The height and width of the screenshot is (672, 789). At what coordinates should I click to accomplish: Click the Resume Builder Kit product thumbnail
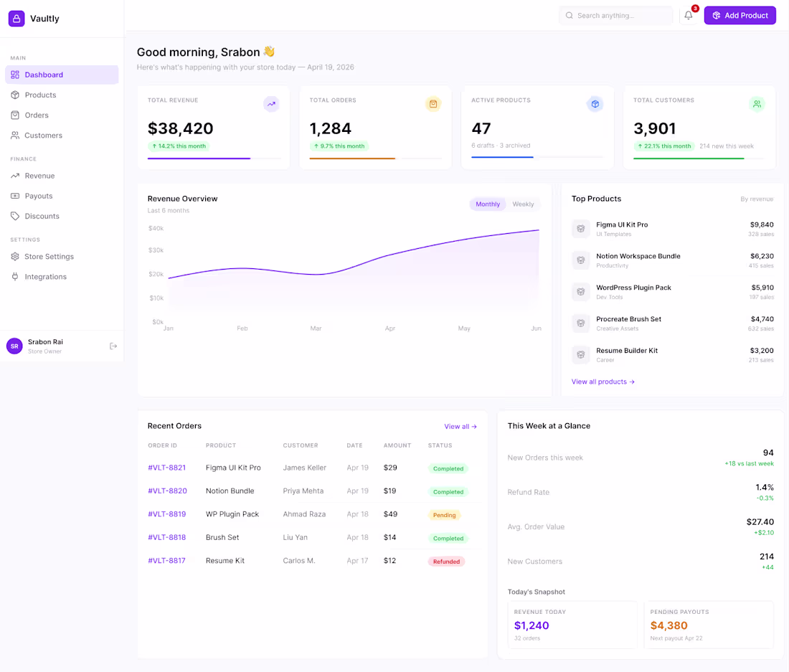(581, 354)
